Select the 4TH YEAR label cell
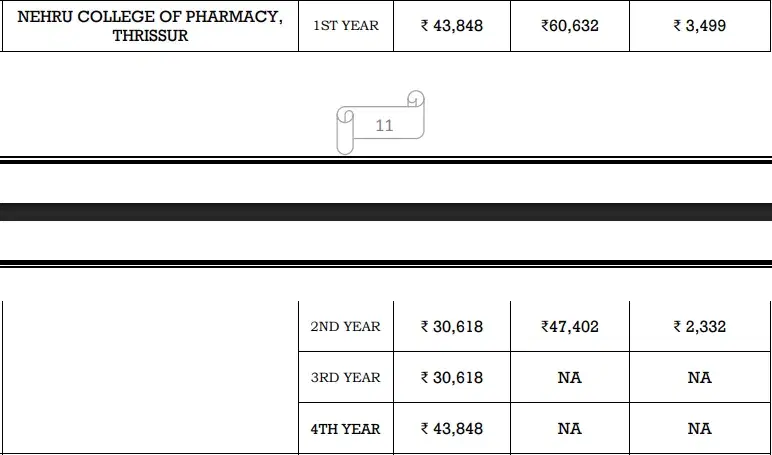The image size is (772, 455). point(346,429)
